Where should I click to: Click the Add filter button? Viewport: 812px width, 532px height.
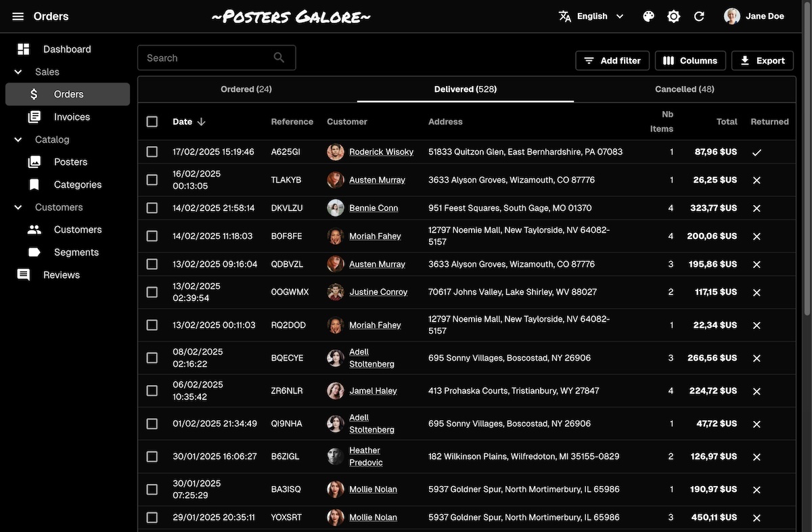click(612, 61)
